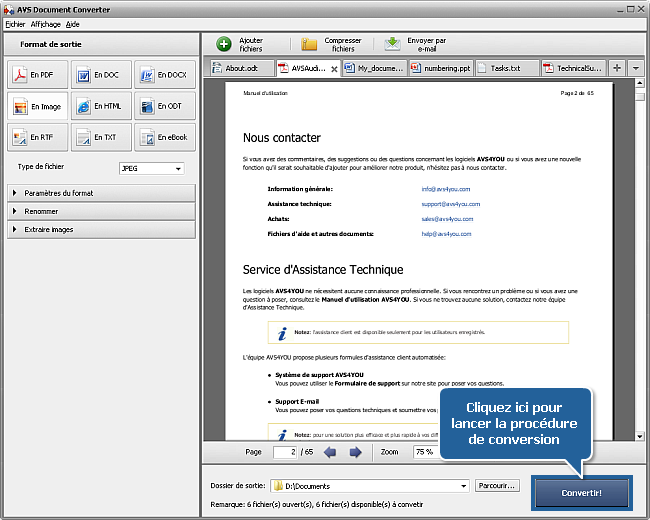The image size is (650, 520).
Task: Switch to the TechnicalSu... tab
Action: (574, 68)
